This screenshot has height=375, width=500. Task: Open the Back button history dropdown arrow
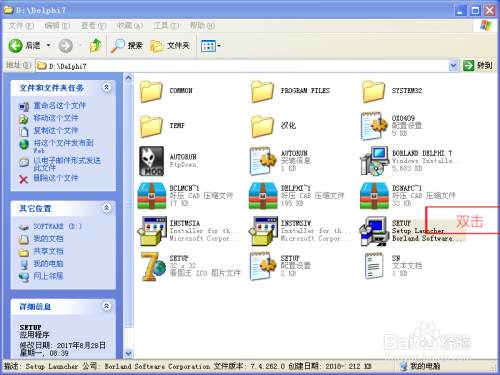48,45
